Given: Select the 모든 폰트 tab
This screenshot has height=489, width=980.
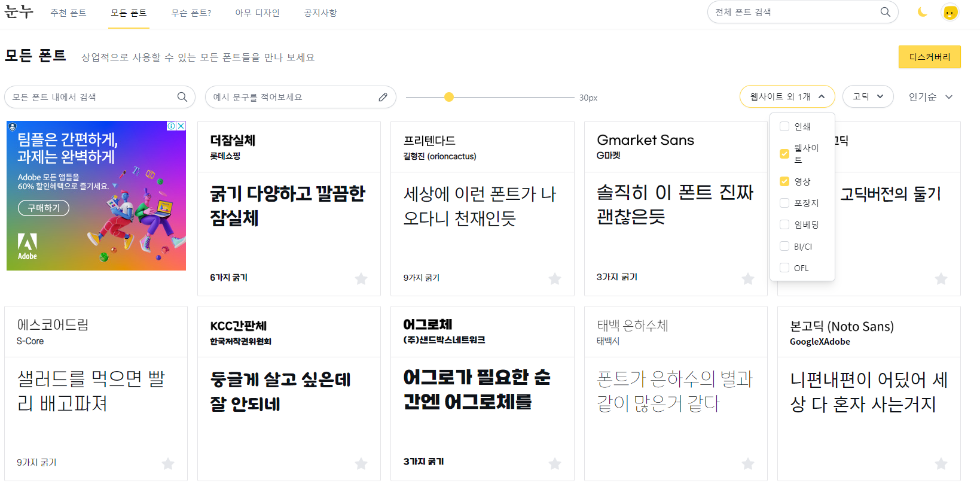Looking at the screenshot, I should (129, 13).
